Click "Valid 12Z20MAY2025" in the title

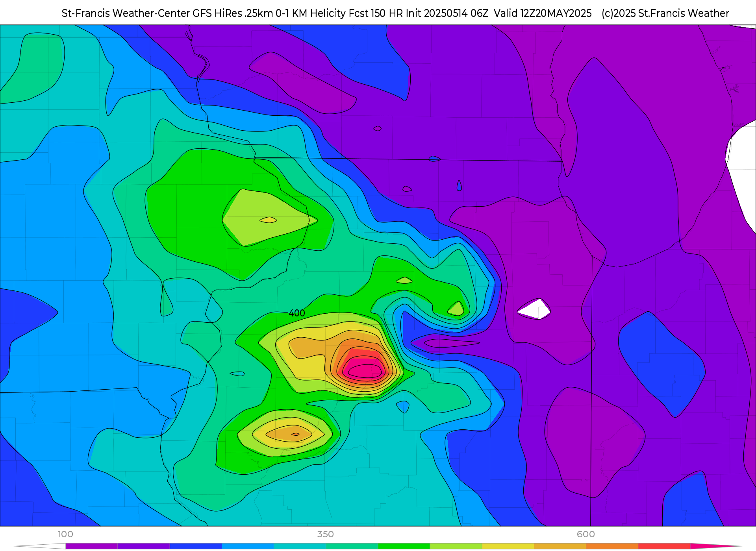pos(543,13)
